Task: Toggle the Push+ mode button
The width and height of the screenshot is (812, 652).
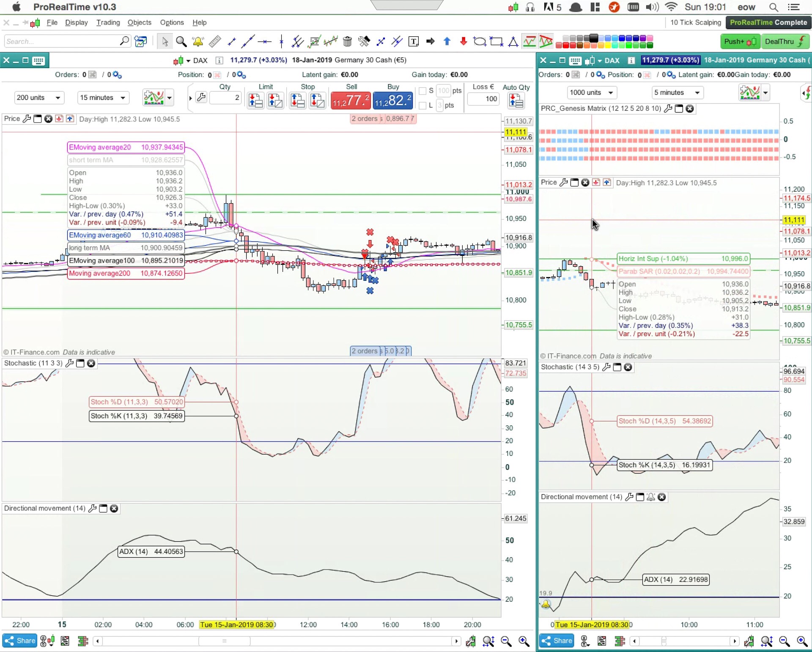Action: point(740,41)
